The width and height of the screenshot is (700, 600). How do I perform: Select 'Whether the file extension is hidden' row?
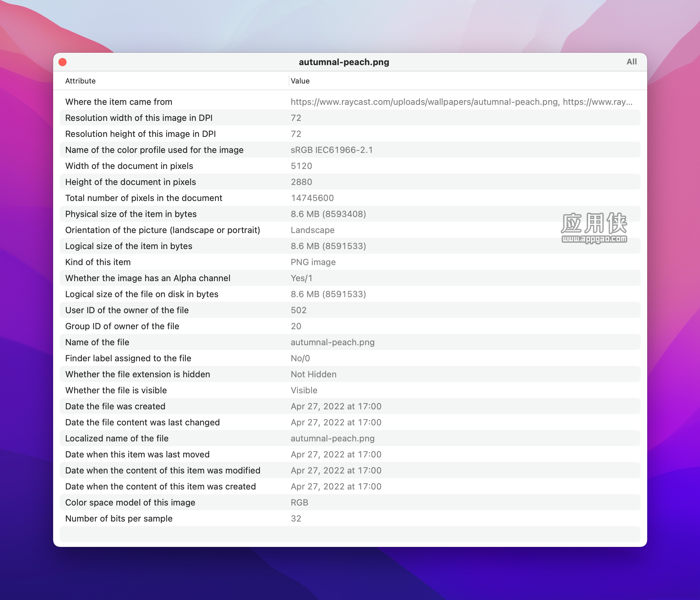350,374
